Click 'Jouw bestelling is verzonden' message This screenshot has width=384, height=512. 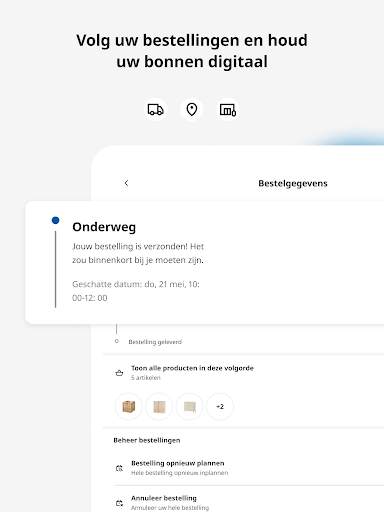coord(138,253)
